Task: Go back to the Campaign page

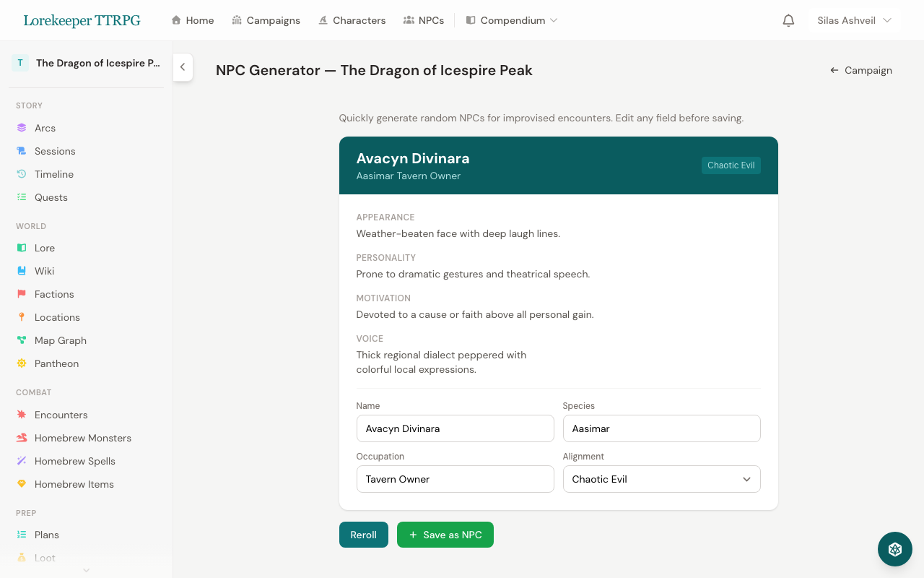Action: pyautogui.click(x=860, y=70)
